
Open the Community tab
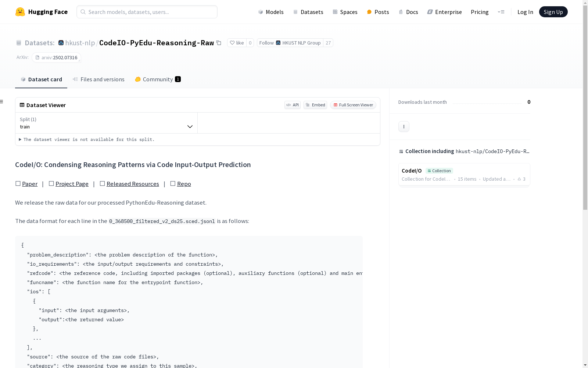pyautogui.click(x=158, y=79)
